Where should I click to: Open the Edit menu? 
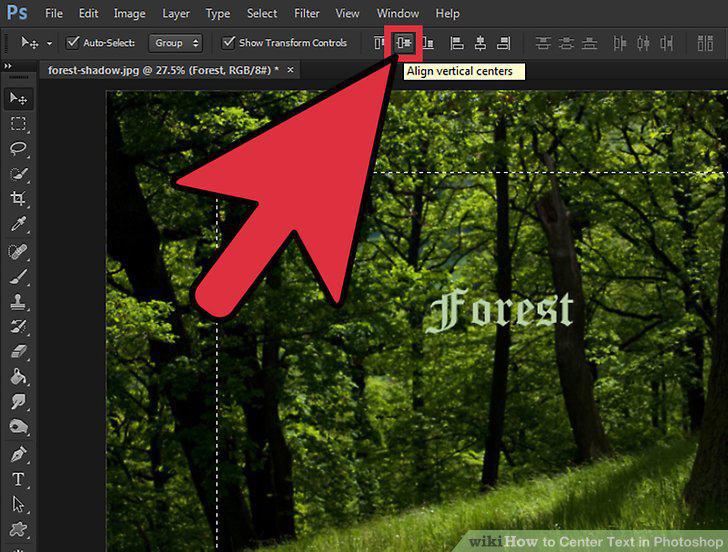tap(88, 13)
